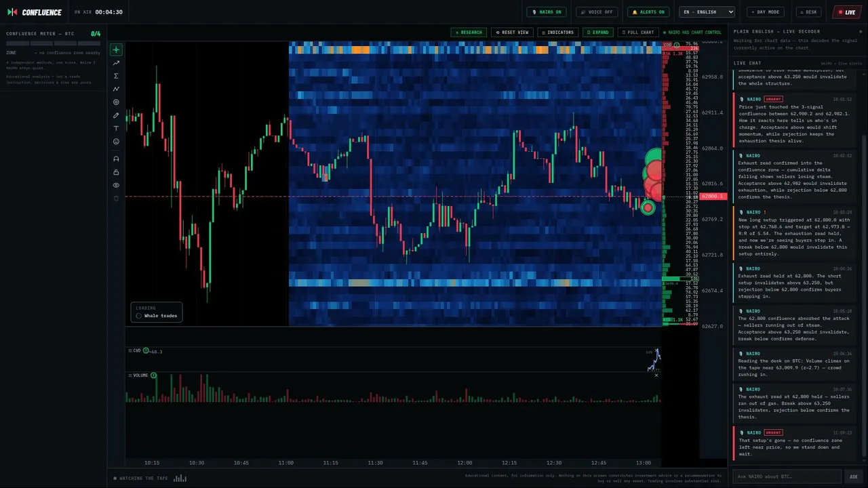Select the text annotation tool
The image size is (868, 488).
(116, 128)
